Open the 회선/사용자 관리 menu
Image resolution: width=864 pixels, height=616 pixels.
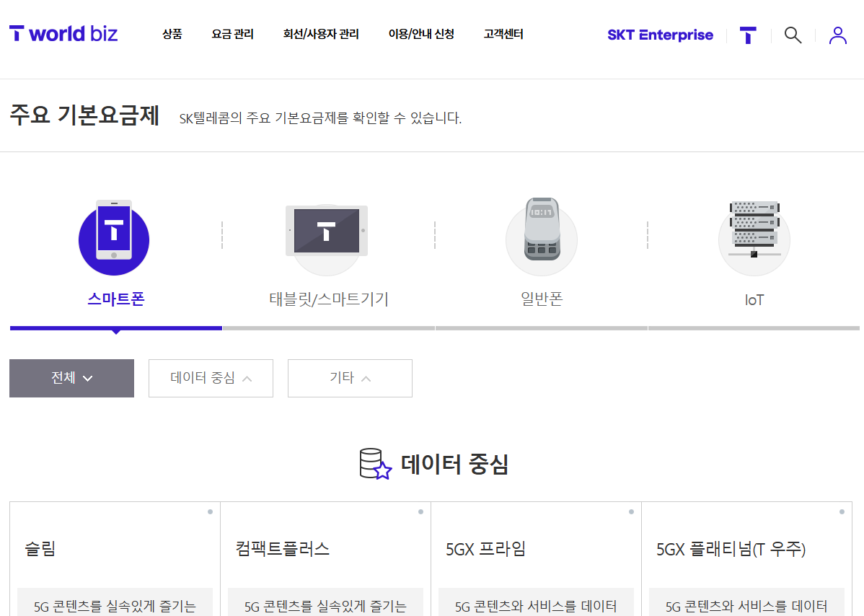[x=321, y=34]
